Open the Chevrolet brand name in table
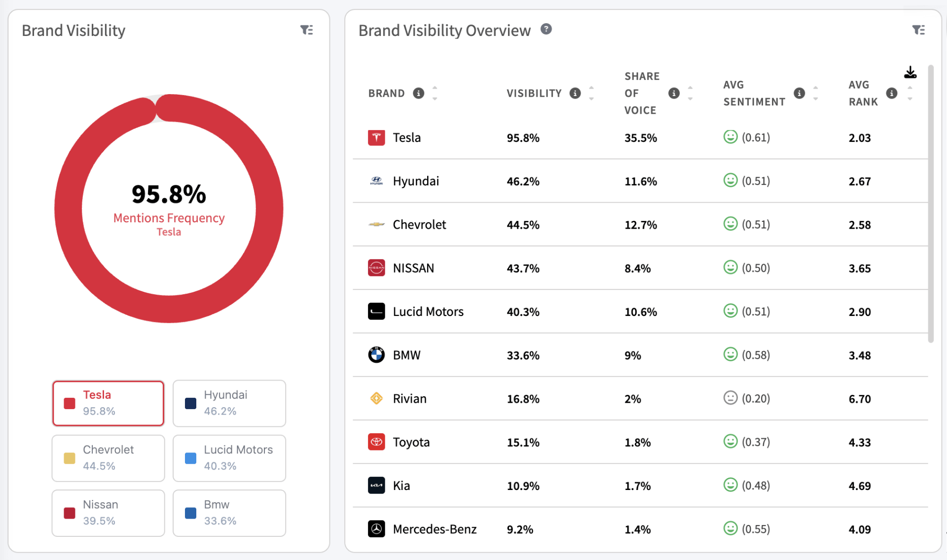 click(x=419, y=224)
